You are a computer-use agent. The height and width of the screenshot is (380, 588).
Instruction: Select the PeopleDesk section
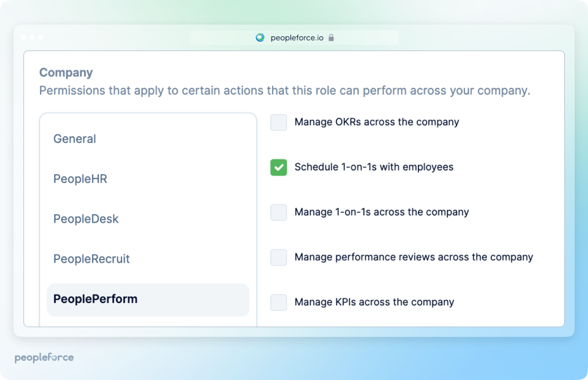(86, 219)
